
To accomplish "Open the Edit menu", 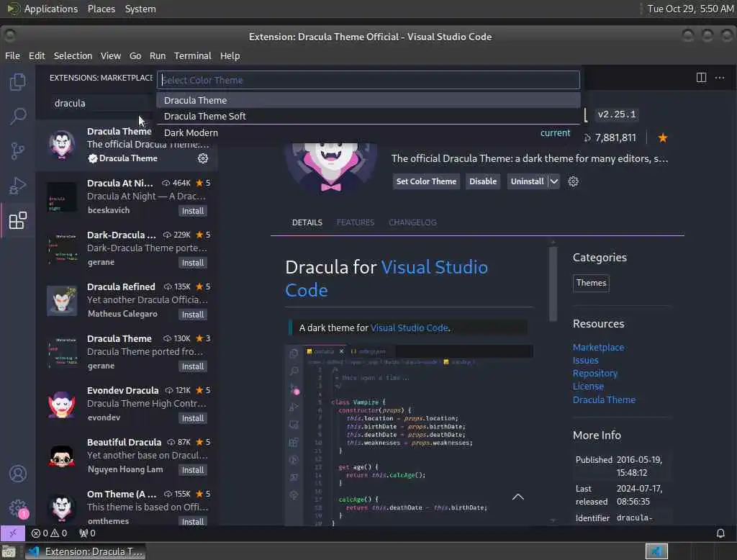I will (37, 55).
